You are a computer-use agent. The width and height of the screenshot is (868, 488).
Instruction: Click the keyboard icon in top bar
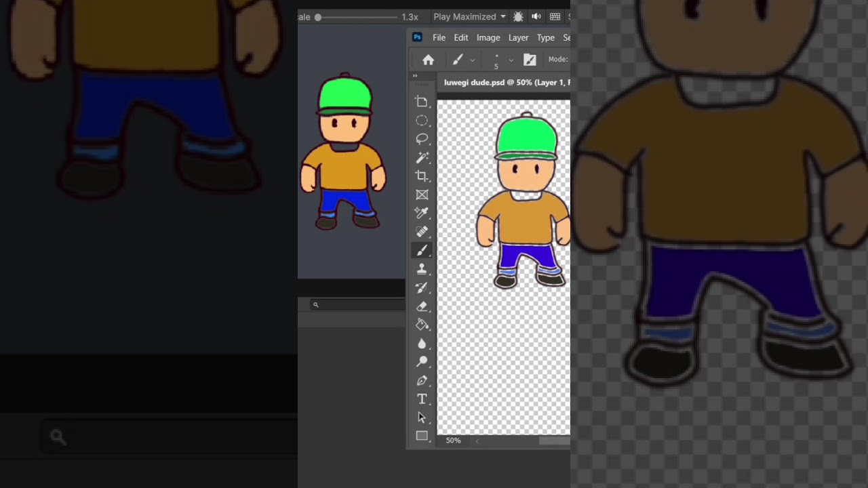pyautogui.click(x=555, y=17)
